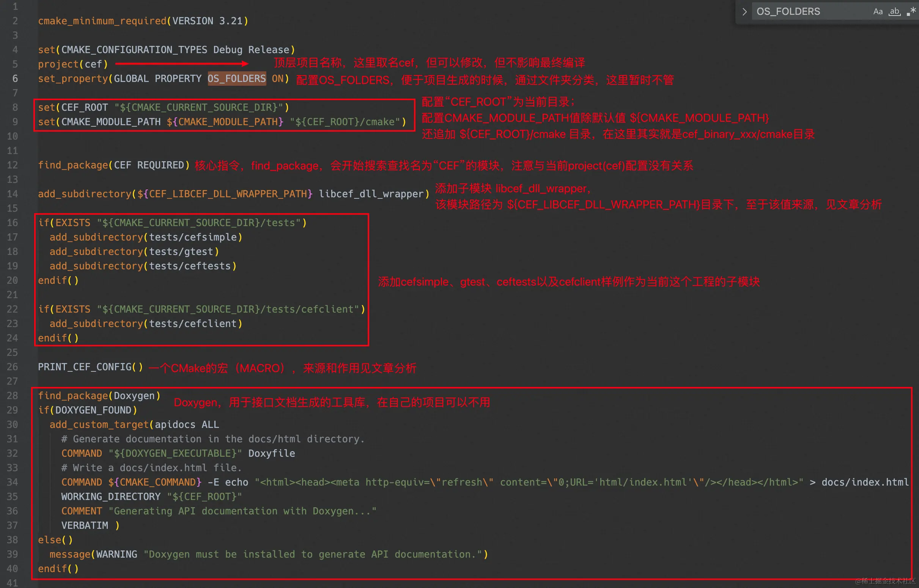Screen dimensions: 919x588
Task: Click line number 6 in gutter
Action: [15, 79]
